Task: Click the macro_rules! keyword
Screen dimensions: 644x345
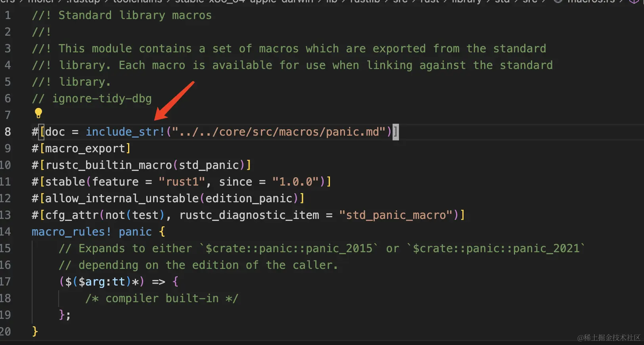Action: [72, 232]
